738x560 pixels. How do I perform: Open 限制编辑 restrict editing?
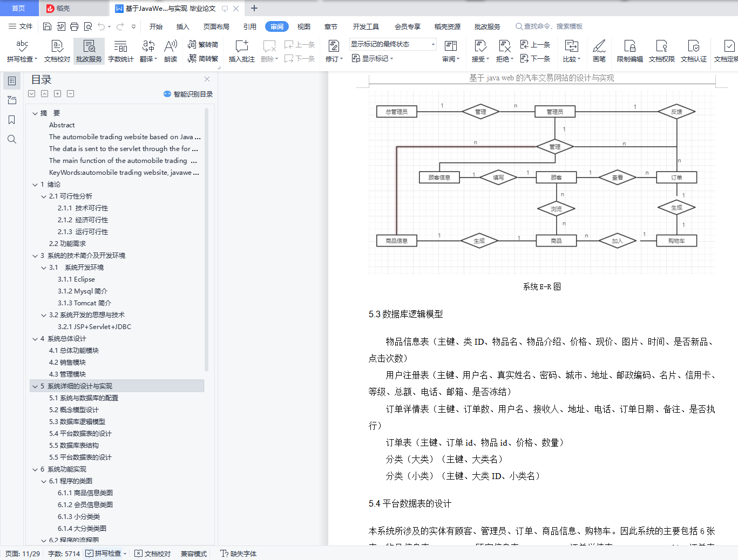[629, 51]
